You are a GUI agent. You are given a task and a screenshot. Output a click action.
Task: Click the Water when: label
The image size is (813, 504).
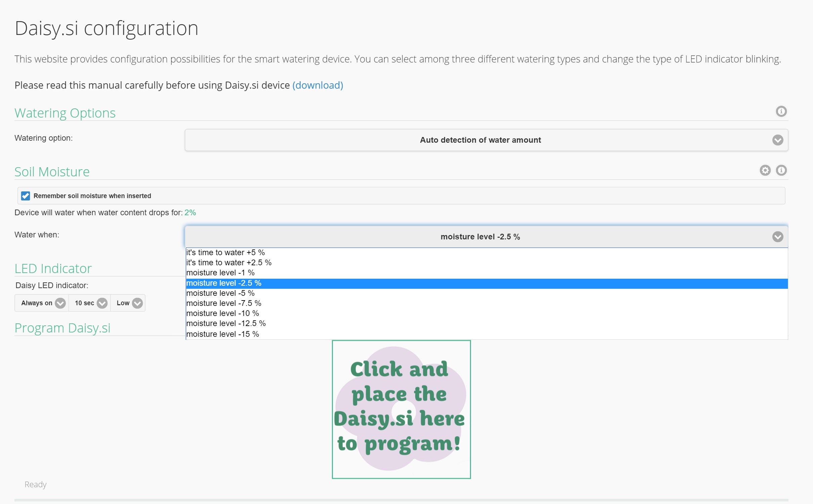37,235
